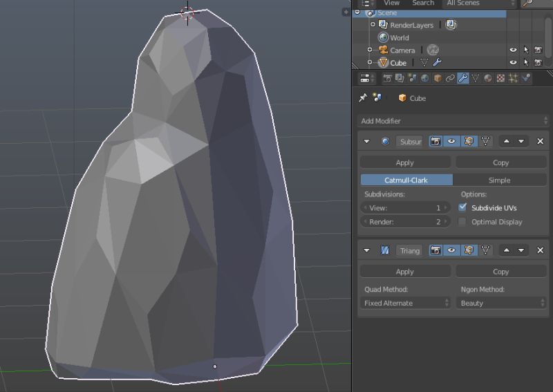Toggle Triangulate modifier render visibility
This screenshot has height=392, width=553.
(x=436, y=250)
